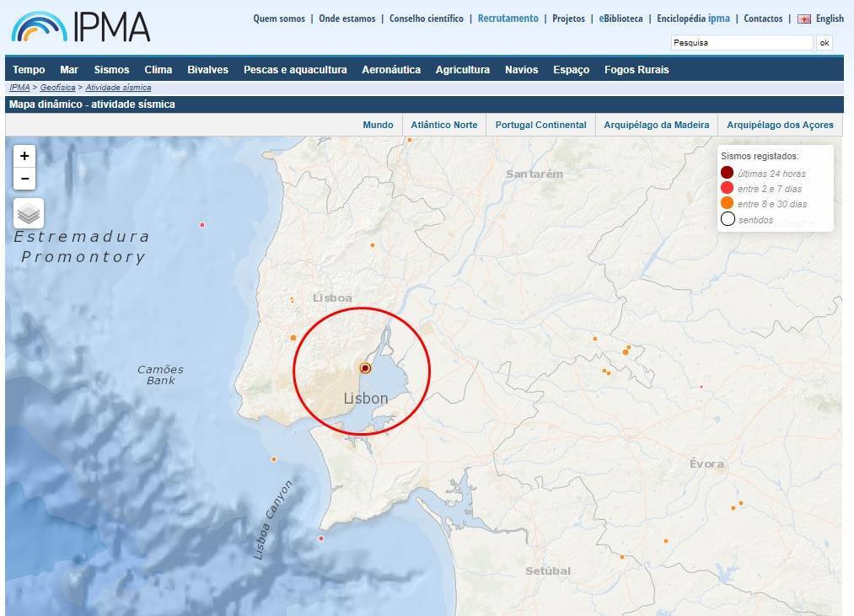Zoom out on the seismic map
The height and width of the screenshot is (616, 854).
point(24,179)
